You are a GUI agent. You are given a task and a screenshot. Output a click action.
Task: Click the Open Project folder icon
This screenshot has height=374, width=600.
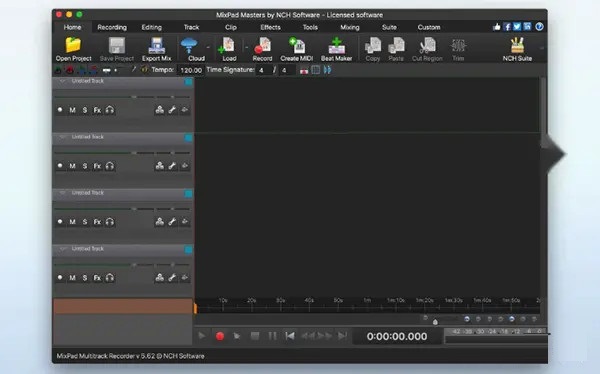point(73,46)
